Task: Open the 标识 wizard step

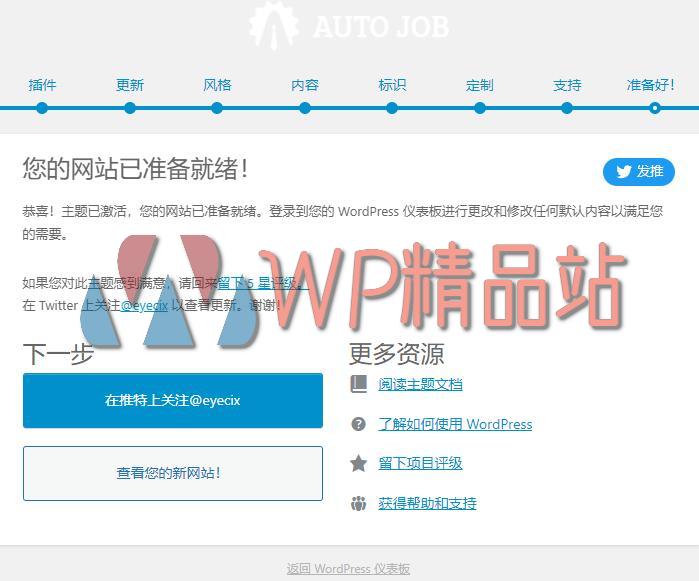Action: 392,84
